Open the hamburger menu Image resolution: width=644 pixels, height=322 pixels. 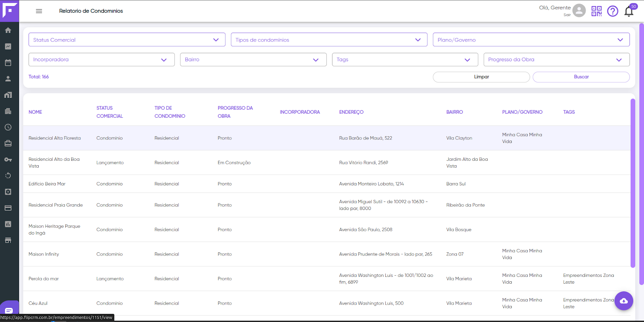coord(39,11)
